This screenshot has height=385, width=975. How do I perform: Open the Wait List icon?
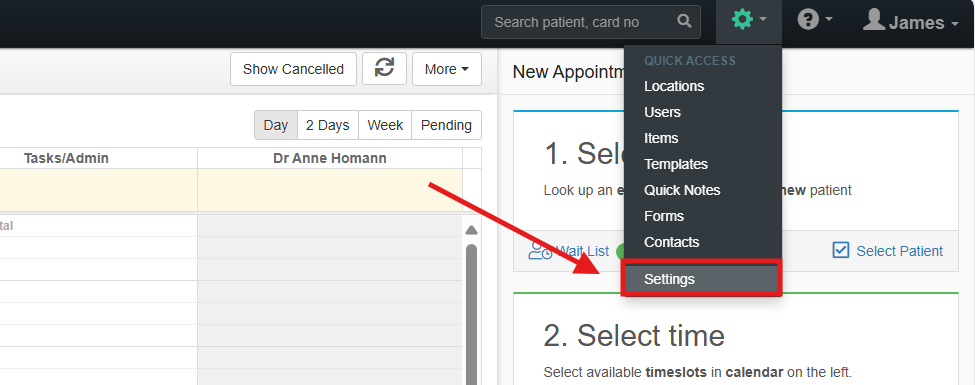[x=540, y=251]
